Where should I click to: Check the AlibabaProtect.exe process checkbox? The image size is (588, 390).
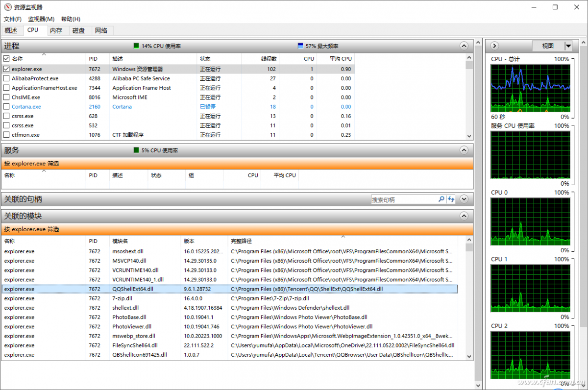[x=6, y=78]
